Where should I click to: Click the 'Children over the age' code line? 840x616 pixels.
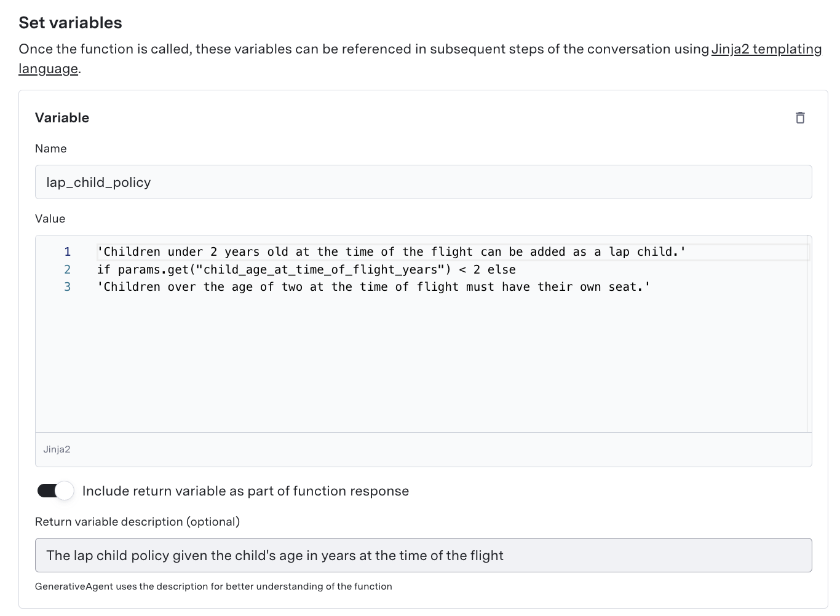373,286
